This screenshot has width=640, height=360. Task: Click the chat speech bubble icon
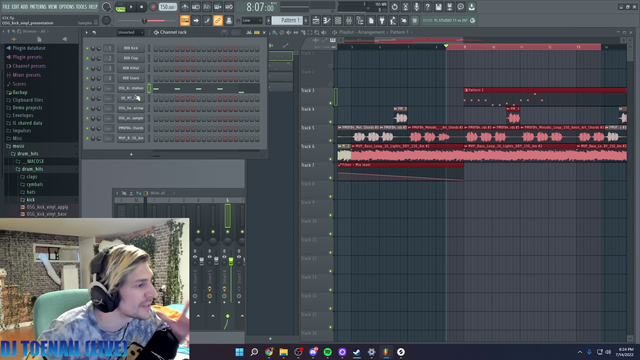[x=460, y=7]
